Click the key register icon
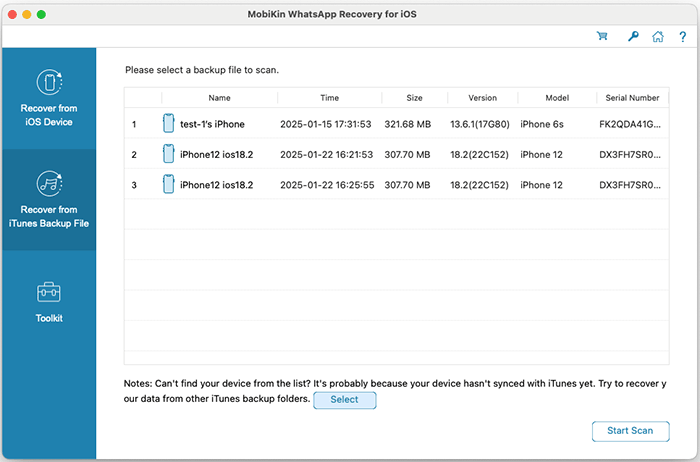The height and width of the screenshot is (462, 700). tap(633, 36)
